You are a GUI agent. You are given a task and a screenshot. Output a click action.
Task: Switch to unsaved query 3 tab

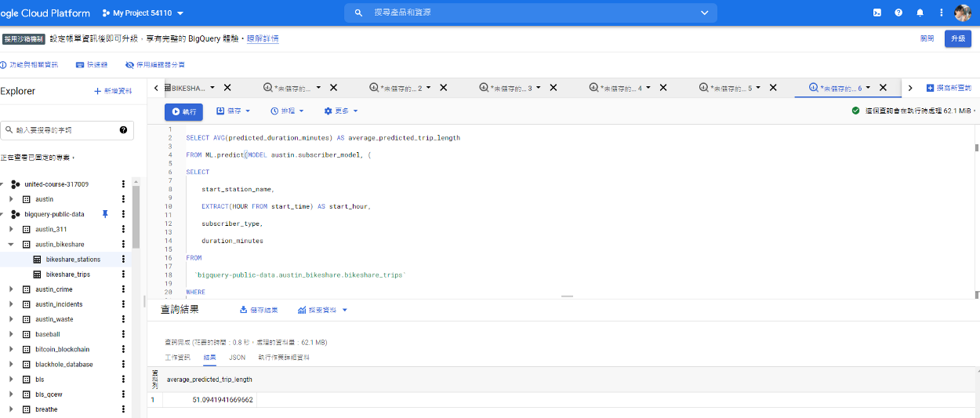click(x=510, y=88)
